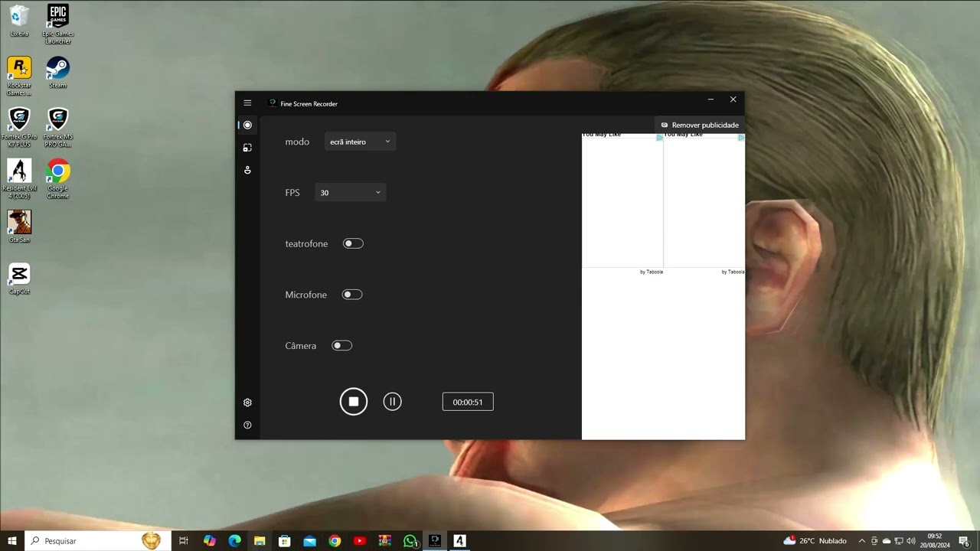Switch to Resident Evil 4 taskbar button
980x551 pixels.
460,541
